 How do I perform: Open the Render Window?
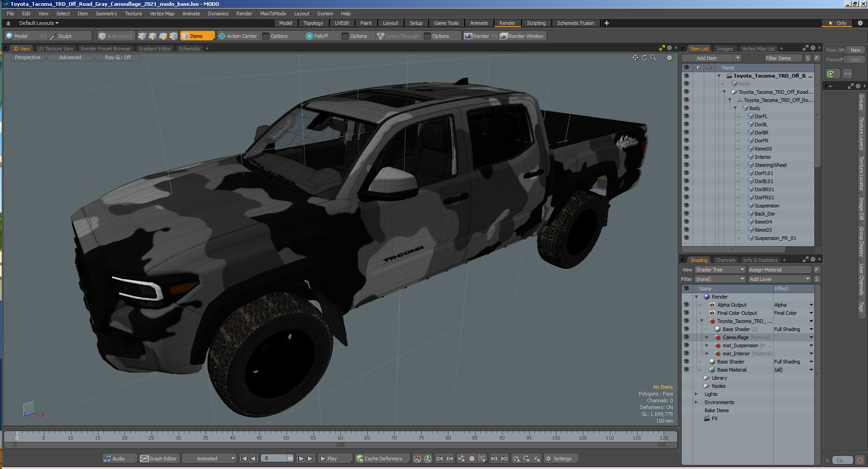522,36
